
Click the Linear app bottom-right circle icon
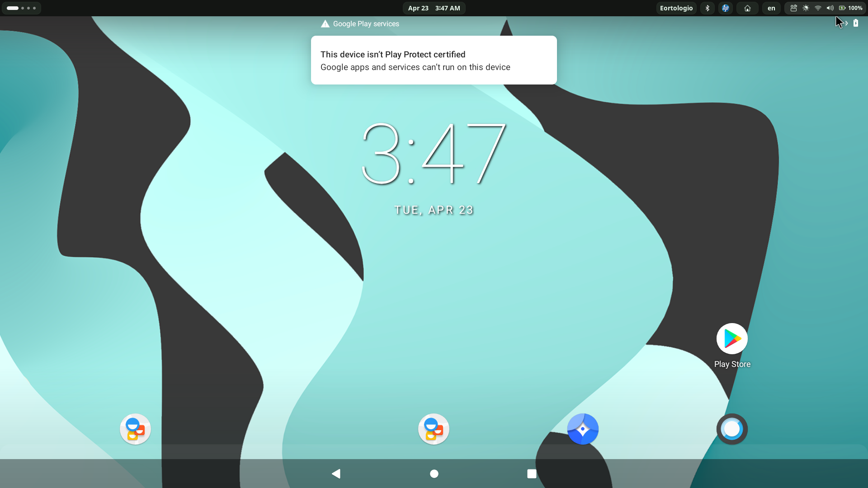732,428
